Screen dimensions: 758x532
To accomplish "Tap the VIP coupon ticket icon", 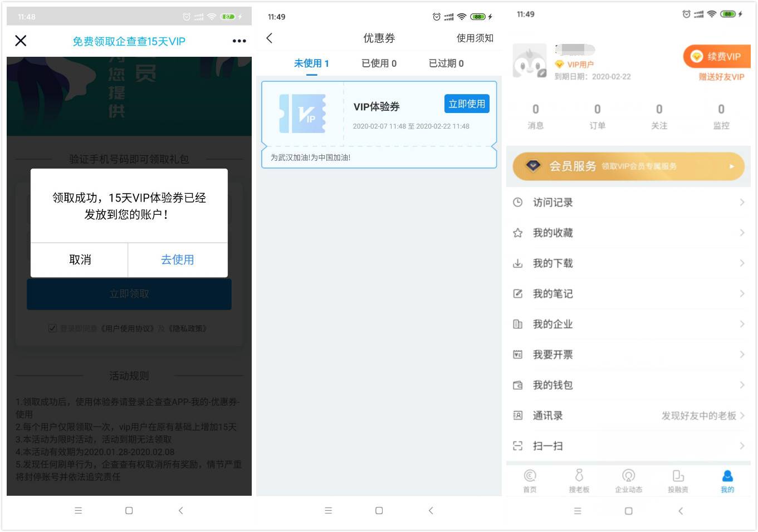I will [x=302, y=114].
